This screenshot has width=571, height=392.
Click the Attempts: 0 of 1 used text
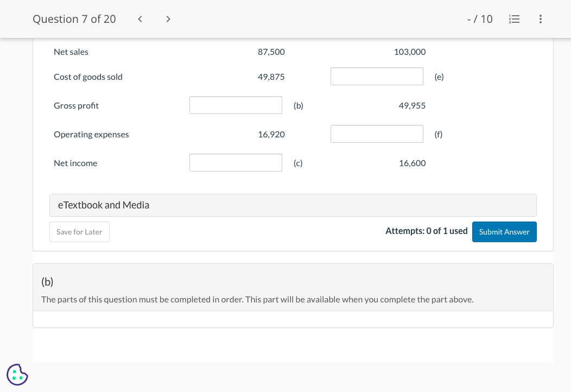pyautogui.click(x=427, y=231)
